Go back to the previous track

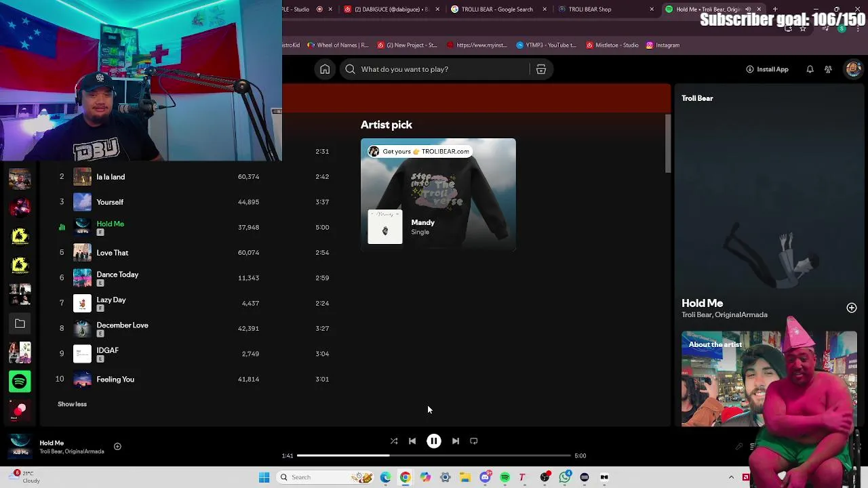[412, 441]
